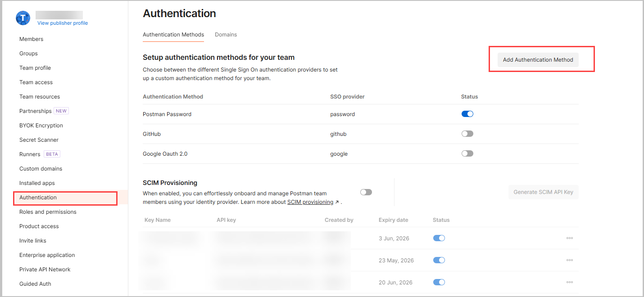Click the Expiry date column header
This screenshot has height=297, width=644.
coord(394,220)
